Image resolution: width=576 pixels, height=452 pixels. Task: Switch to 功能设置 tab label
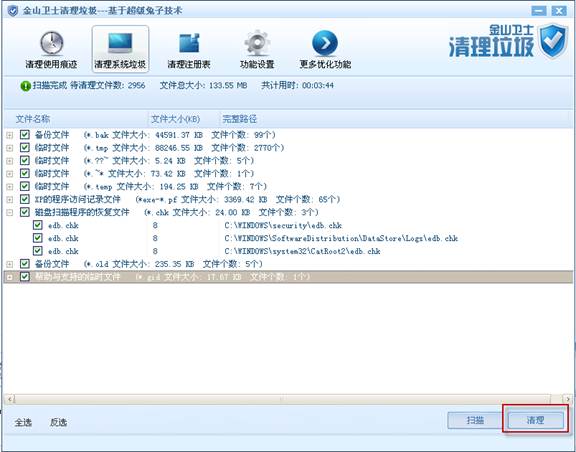click(x=257, y=64)
